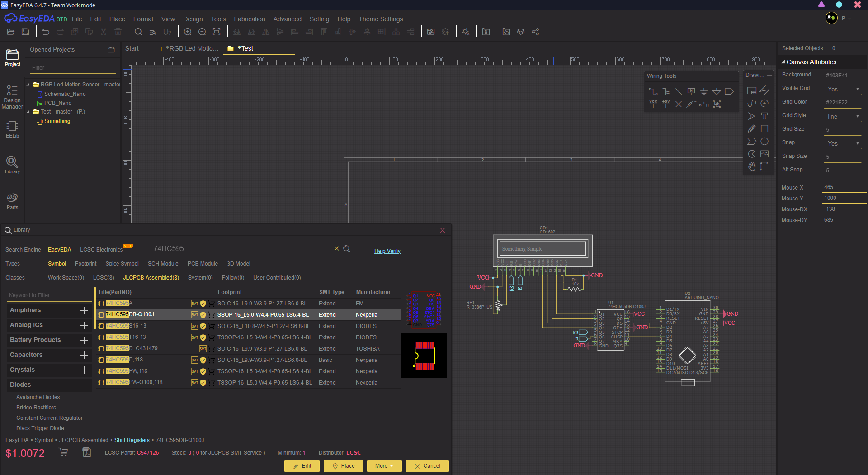Open the Visible Grid dropdown
The width and height of the screenshot is (868, 475).
click(843, 89)
